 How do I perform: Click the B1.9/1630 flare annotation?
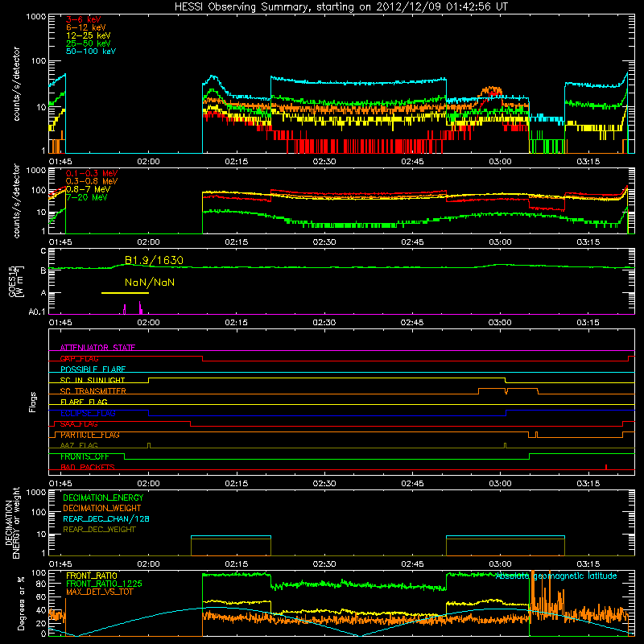pos(154,260)
